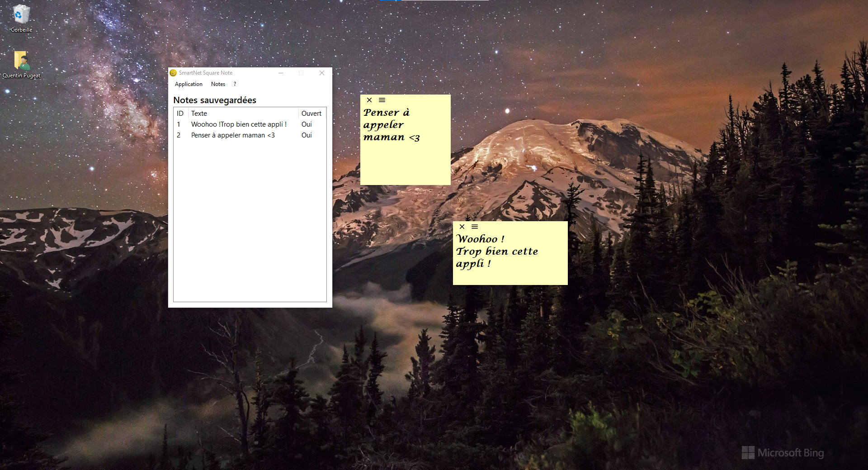Click 'Oui' in the 'Penser à appeler maman' row
Screen dimensions: 868x470
307,135
